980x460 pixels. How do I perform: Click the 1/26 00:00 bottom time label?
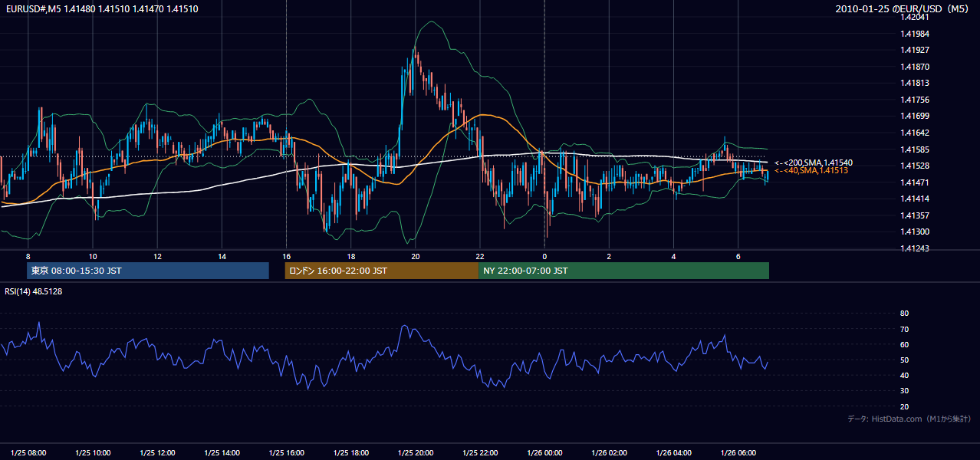click(545, 452)
